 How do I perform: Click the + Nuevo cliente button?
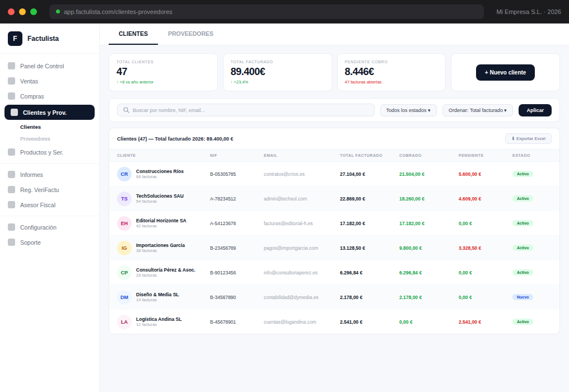(505, 73)
